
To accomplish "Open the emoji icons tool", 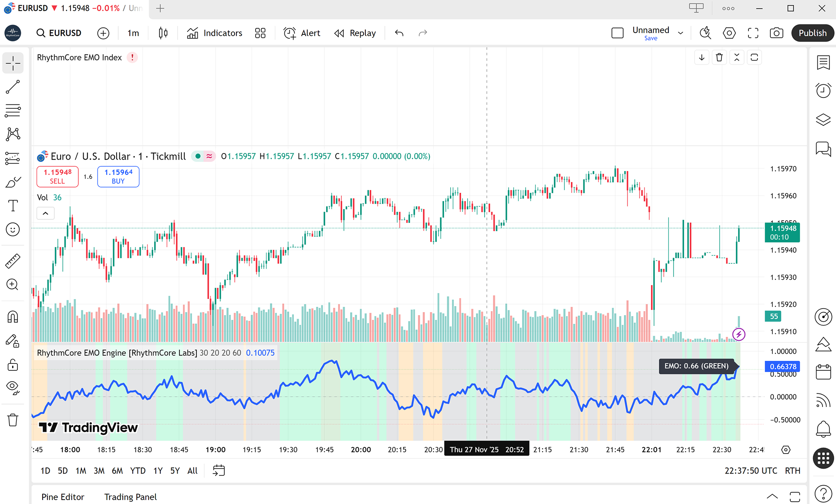I will [x=13, y=229].
